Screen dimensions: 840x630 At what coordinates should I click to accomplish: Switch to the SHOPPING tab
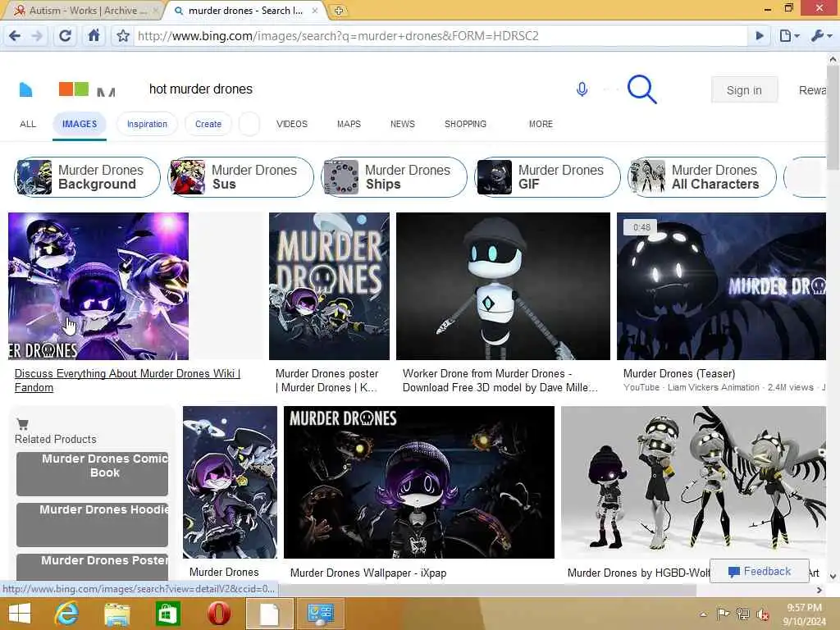(465, 124)
